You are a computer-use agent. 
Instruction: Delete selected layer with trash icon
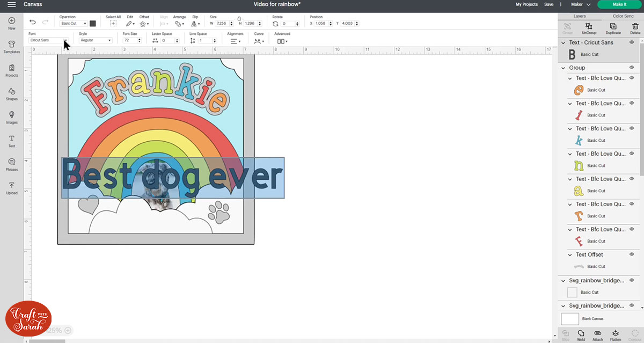pos(635,28)
